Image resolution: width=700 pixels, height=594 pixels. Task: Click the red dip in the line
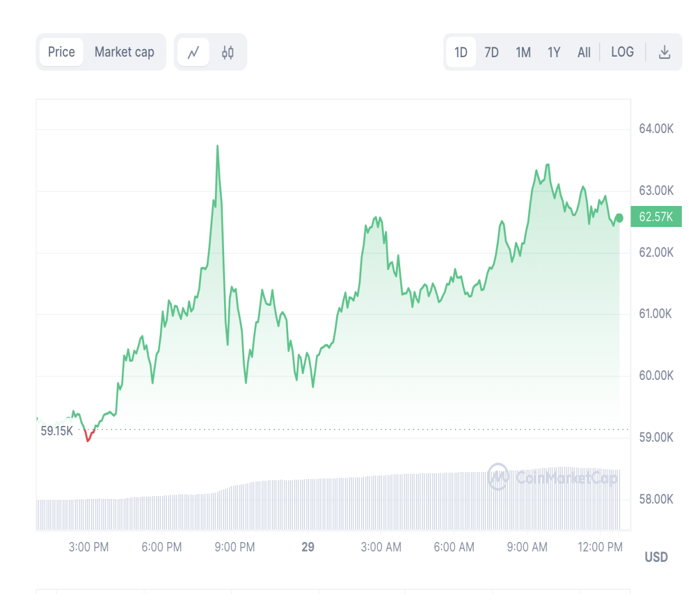tap(89, 436)
